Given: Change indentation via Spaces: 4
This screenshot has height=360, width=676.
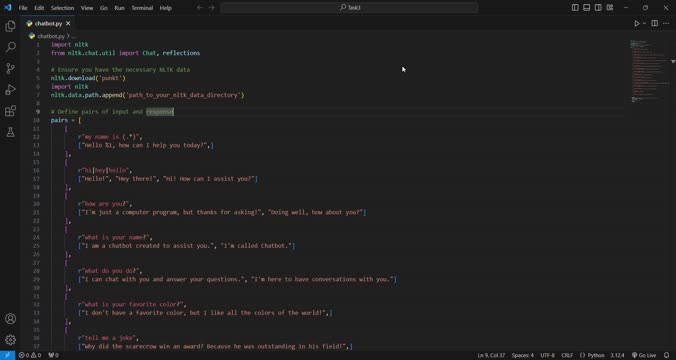Looking at the screenshot, I should pyautogui.click(x=523, y=355).
